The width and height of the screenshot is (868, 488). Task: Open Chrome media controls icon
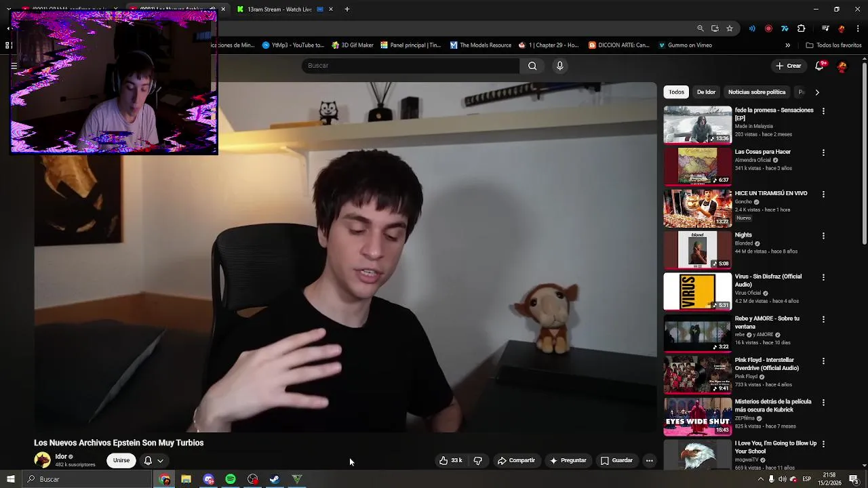(825, 28)
